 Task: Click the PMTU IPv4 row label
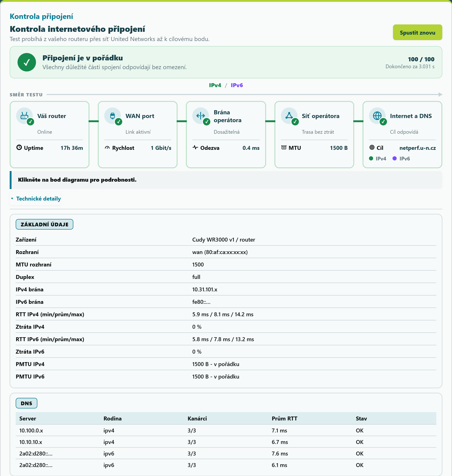30,364
